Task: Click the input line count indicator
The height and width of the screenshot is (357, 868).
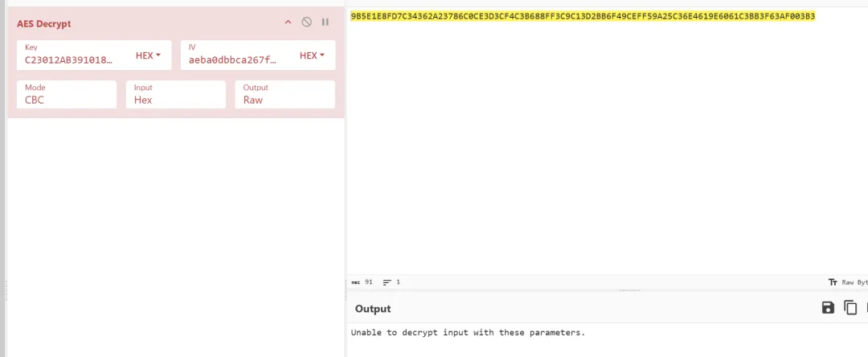Action: (391, 282)
